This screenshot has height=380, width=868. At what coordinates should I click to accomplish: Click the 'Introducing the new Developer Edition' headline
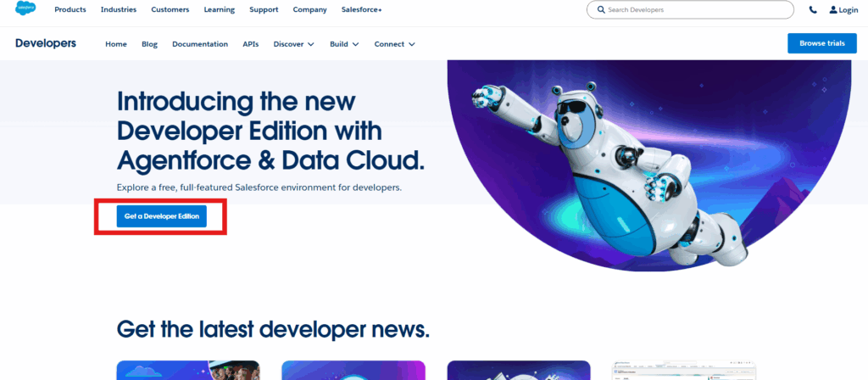point(270,131)
